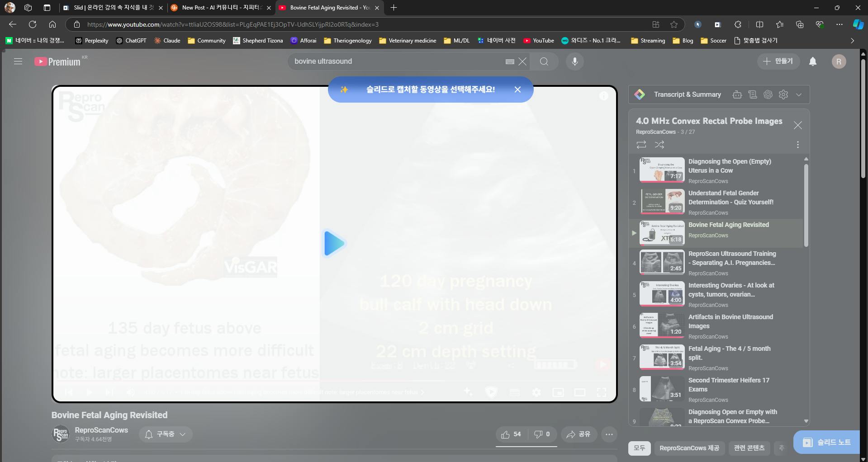Screen dimensions: 868x462
Task: View site information lock icon
Action: [77, 24]
